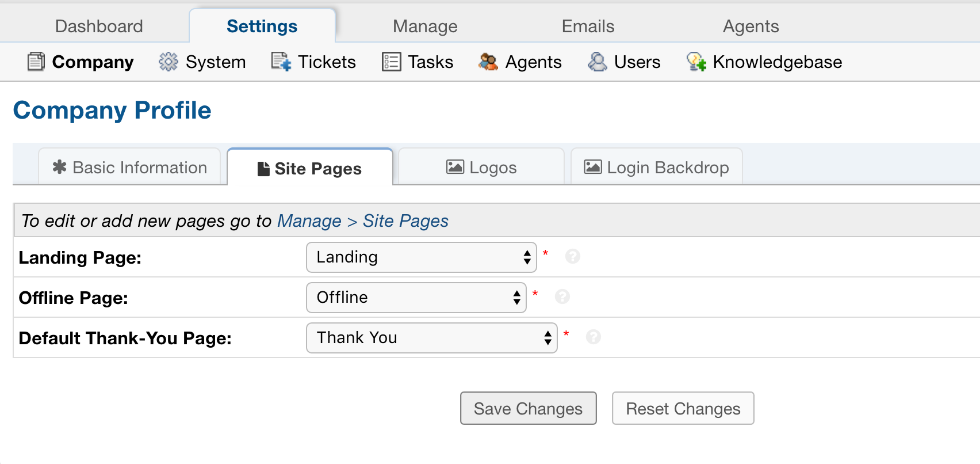This screenshot has height=464, width=980.
Task: Click the document icon on Site Pages tab
Action: point(263,168)
